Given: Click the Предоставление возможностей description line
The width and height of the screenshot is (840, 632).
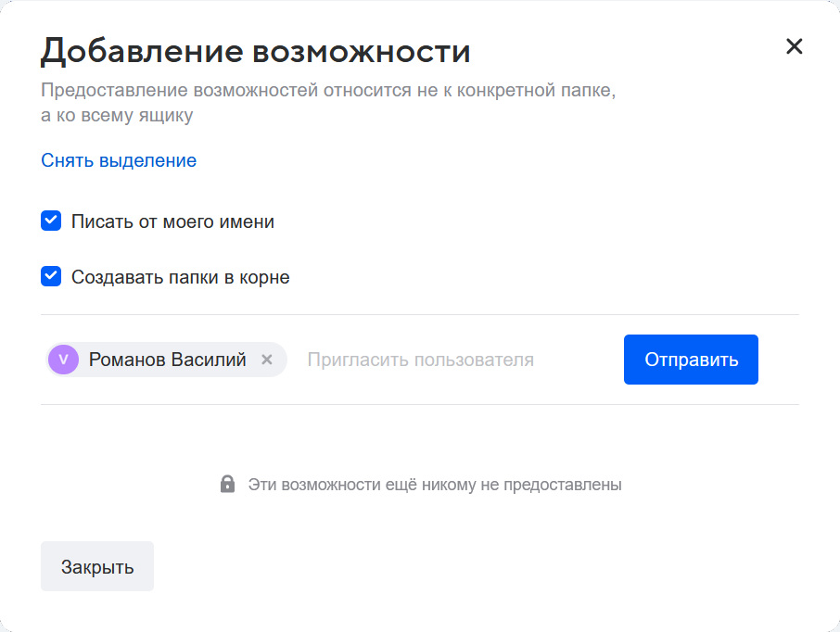Looking at the screenshot, I should [x=328, y=91].
